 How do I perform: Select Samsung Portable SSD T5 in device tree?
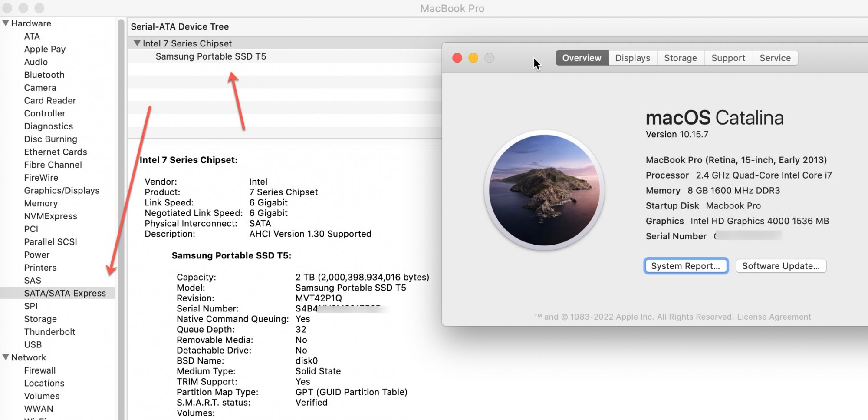pos(211,56)
